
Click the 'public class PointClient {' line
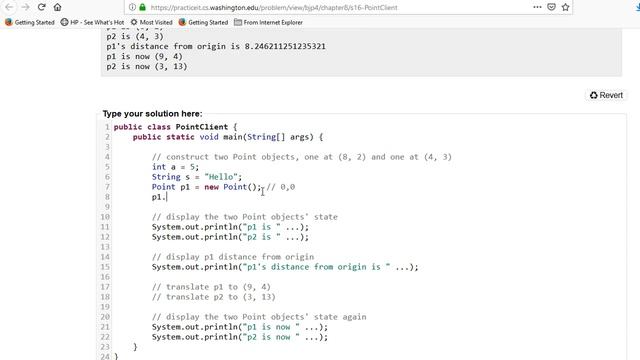[x=175, y=127]
